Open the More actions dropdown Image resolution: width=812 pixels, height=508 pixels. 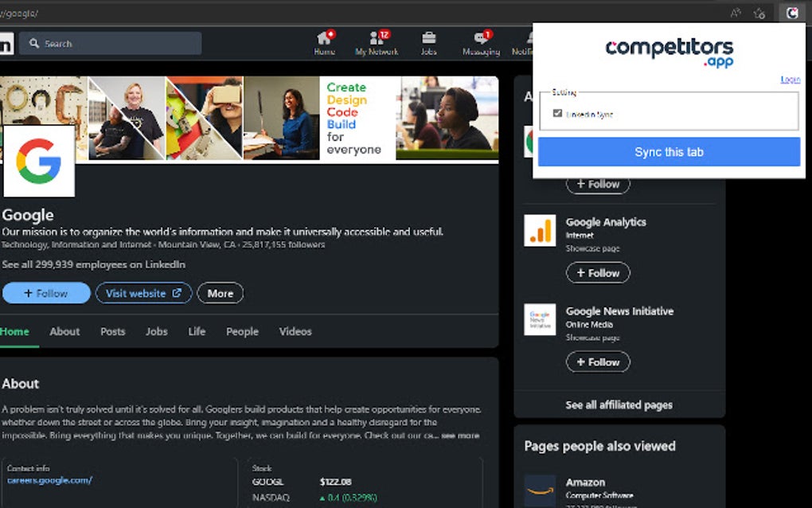tap(220, 293)
